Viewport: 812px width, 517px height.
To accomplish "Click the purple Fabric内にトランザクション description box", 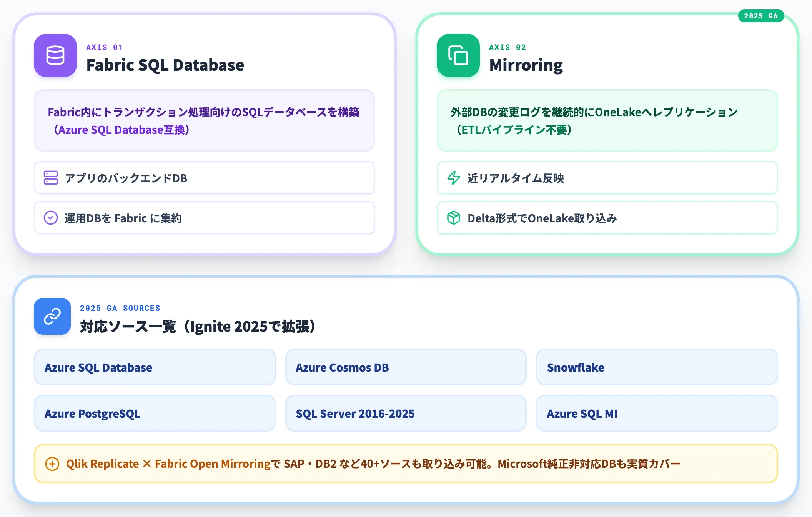I will click(x=205, y=120).
